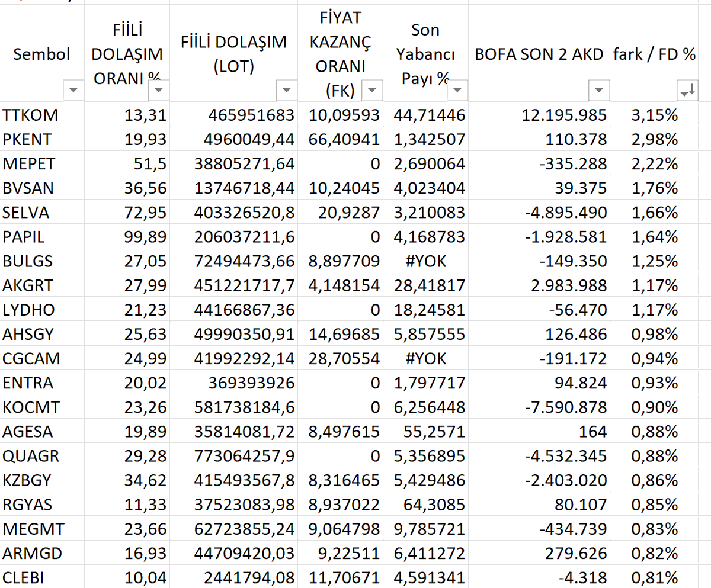Click the 1,25% fark value for BULGS

655,261
